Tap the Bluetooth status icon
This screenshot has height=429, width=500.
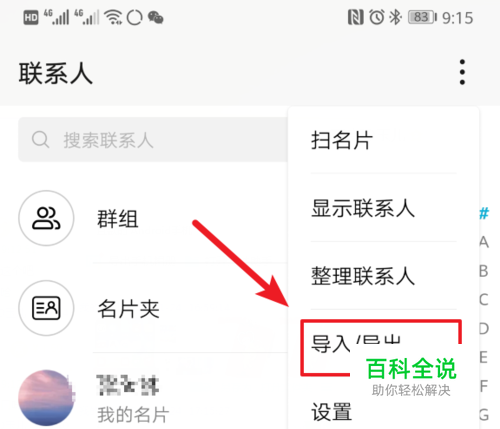click(396, 17)
